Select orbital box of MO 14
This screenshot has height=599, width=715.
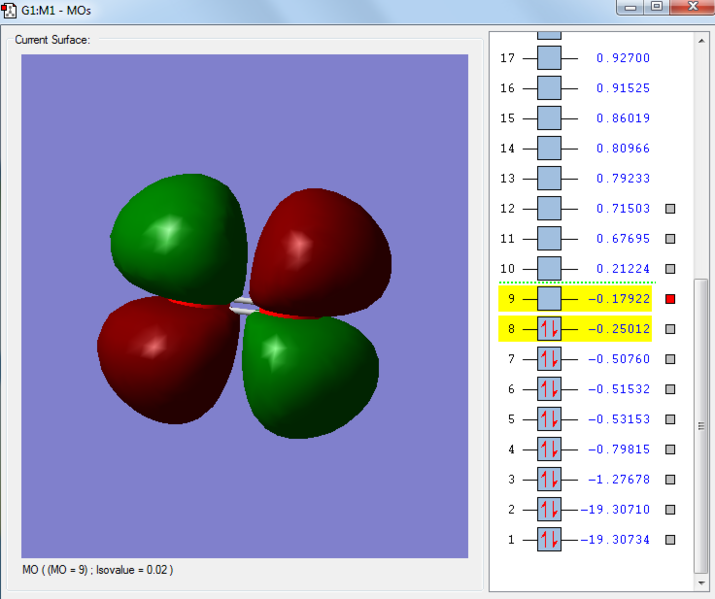click(549, 148)
